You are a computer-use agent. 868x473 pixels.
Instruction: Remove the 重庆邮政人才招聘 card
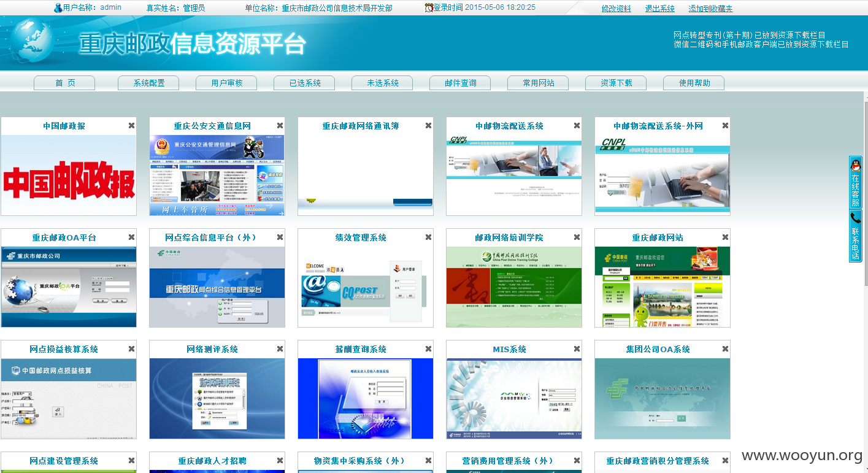(280, 460)
